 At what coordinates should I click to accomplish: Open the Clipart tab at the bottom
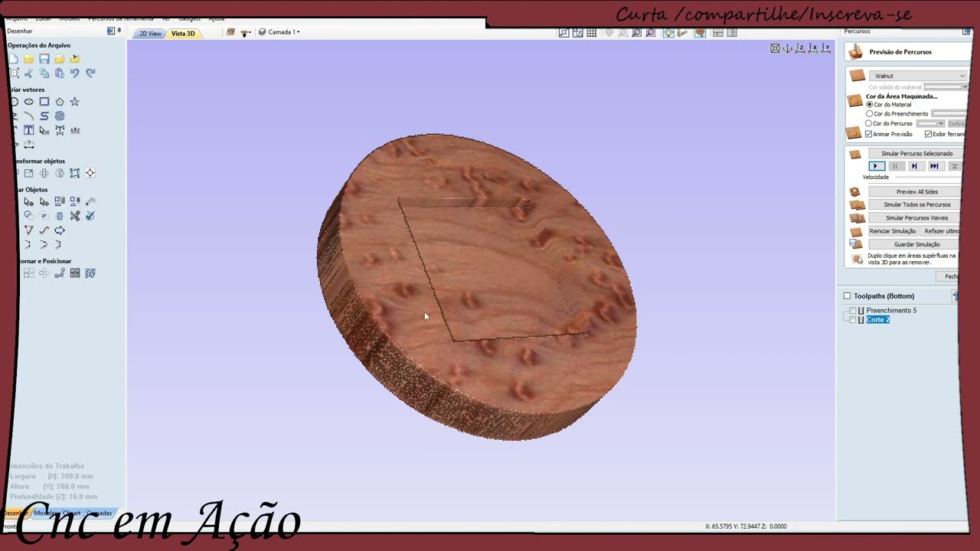click(70, 514)
